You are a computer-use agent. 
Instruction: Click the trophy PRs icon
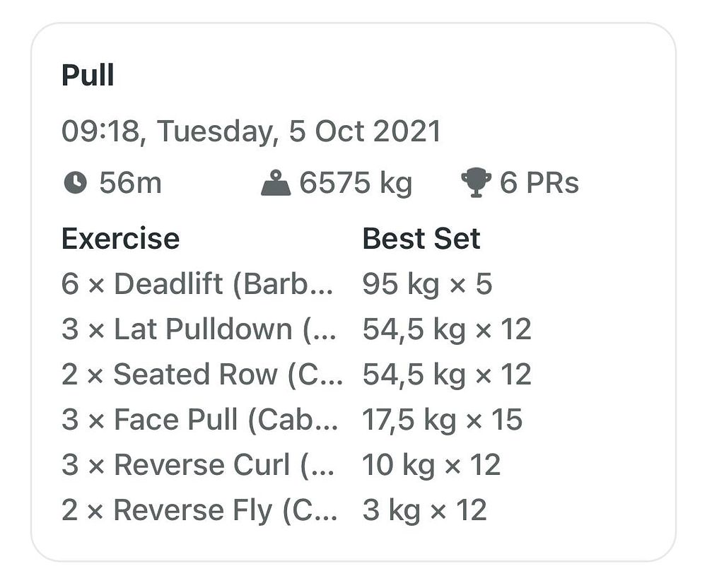point(476,183)
